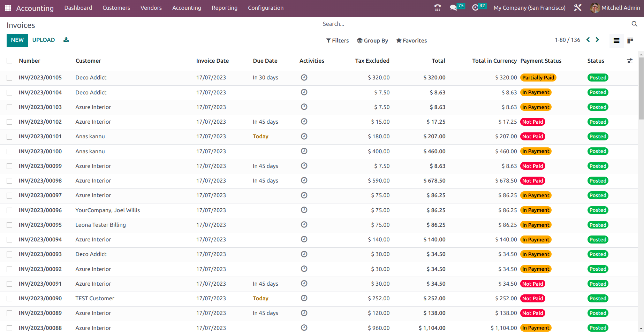The width and height of the screenshot is (644, 332).
Task: Toggle the select-all invoices checkbox
Action: [9, 60]
